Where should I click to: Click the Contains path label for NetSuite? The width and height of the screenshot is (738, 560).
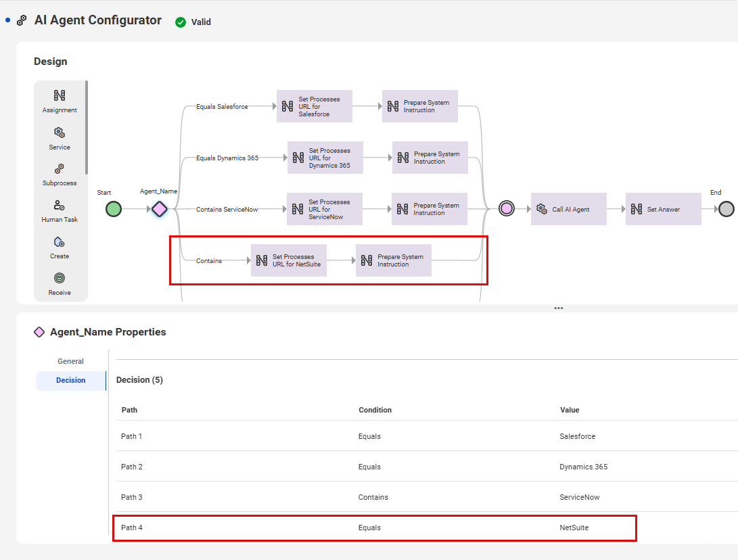tap(209, 260)
